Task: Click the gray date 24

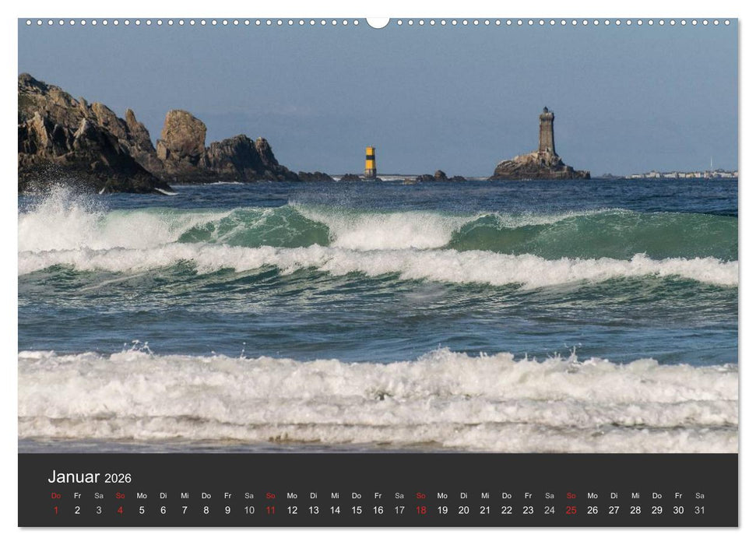Action: coord(550,509)
